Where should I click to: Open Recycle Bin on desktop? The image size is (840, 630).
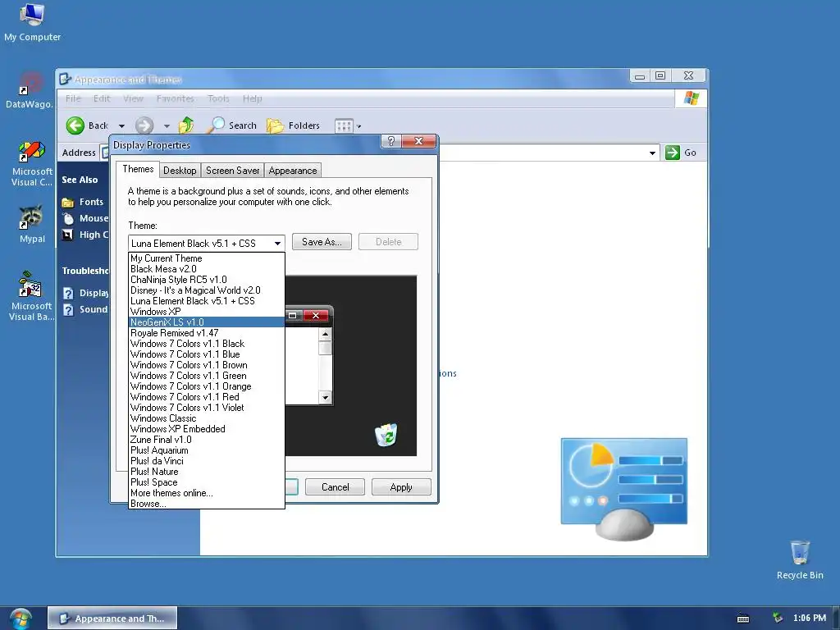pos(800,559)
